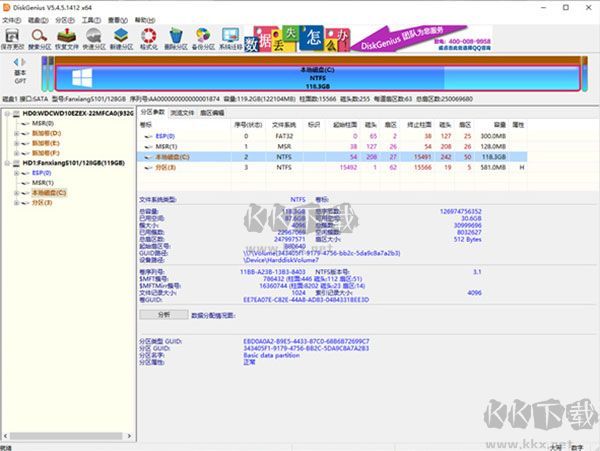
Task: Click the first small ESP segment on disk map
Action: pos(44,74)
